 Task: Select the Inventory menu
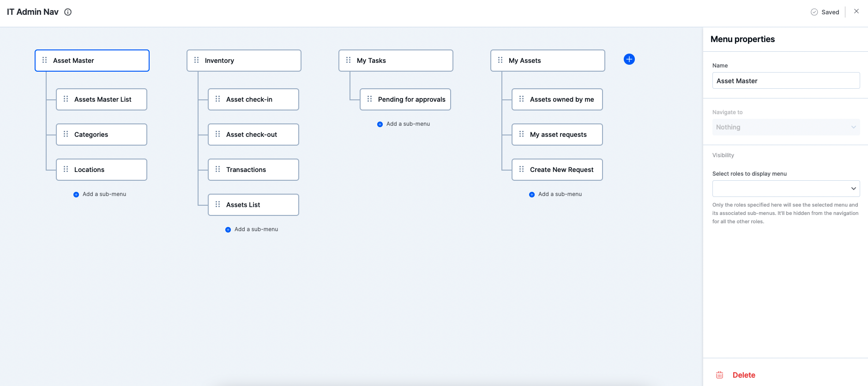point(244,61)
